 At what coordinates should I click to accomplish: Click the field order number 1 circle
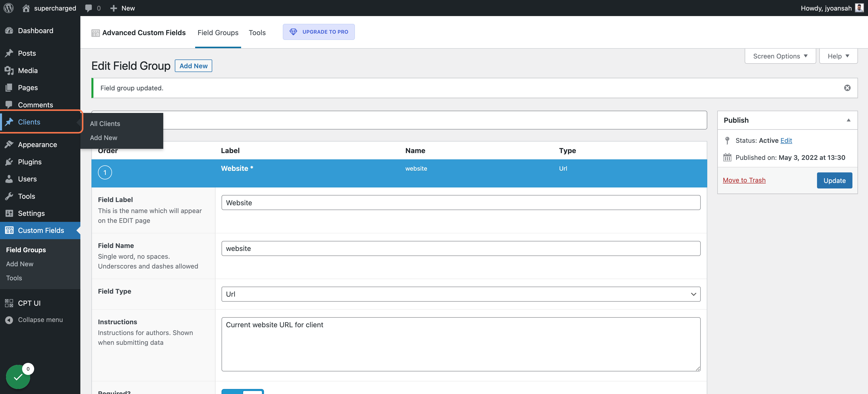click(105, 172)
